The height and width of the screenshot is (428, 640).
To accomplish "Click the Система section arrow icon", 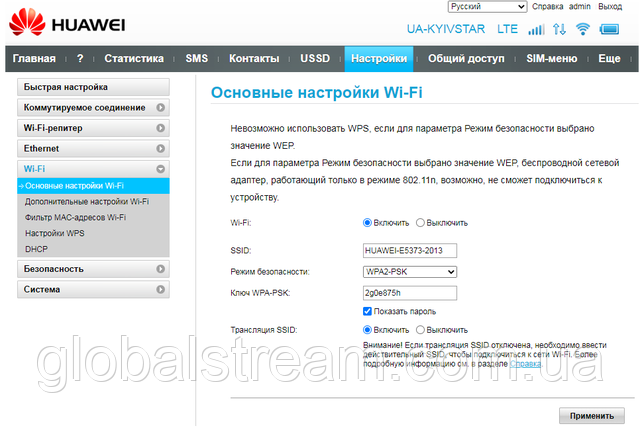I will [160, 290].
